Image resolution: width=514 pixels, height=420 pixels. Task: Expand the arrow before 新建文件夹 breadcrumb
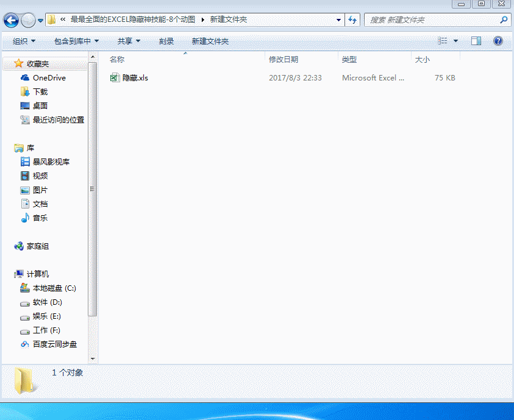tap(202, 20)
